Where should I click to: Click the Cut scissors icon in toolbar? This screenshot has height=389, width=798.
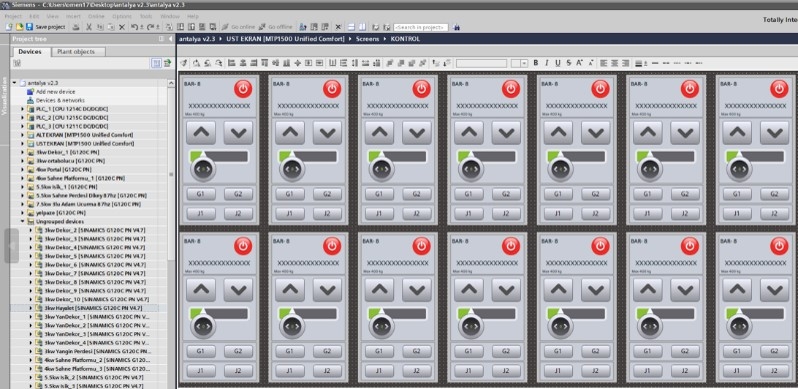point(89,26)
